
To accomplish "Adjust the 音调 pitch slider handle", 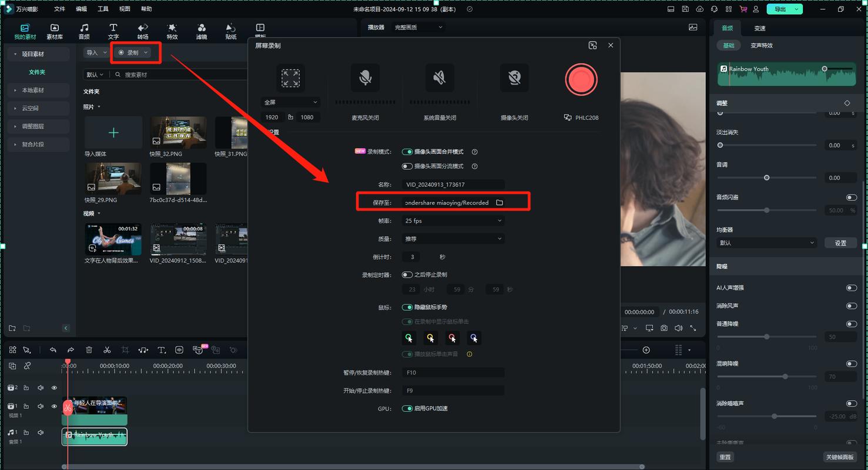I will pyautogui.click(x=766, y=177).
